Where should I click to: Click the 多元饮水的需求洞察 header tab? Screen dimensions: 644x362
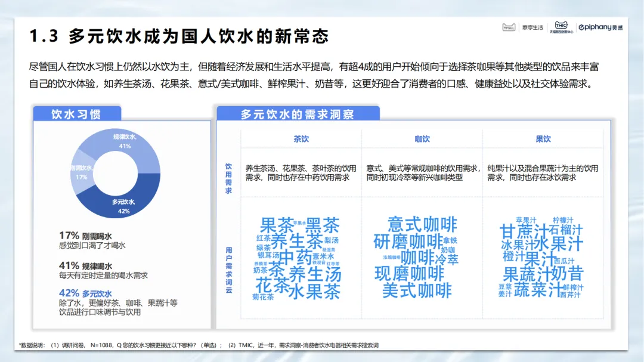(298, 114)
